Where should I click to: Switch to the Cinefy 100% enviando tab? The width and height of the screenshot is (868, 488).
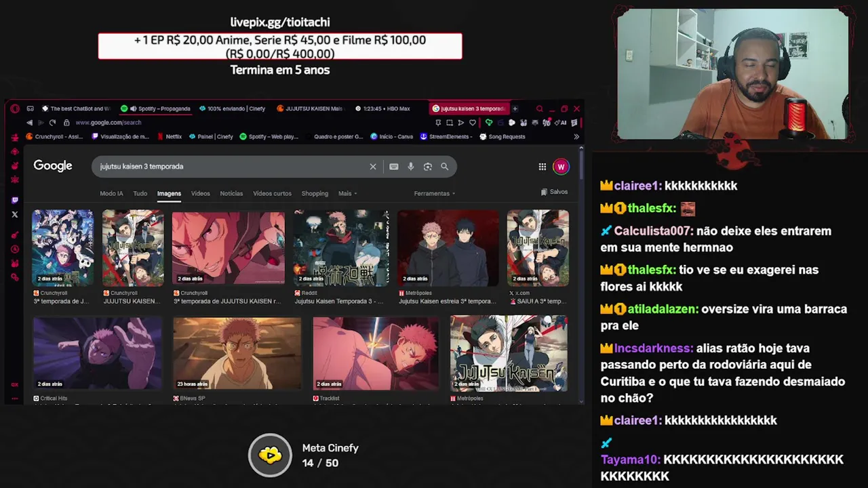click(x=232, y=108)
